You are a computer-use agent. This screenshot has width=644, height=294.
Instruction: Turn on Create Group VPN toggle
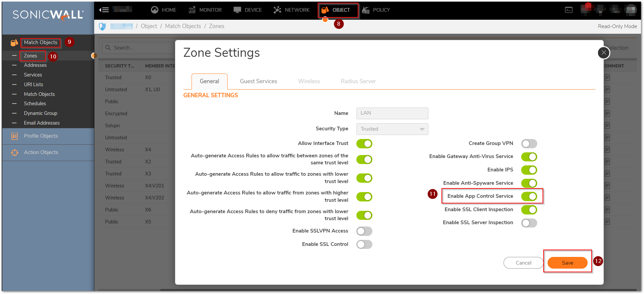(529, 144)
